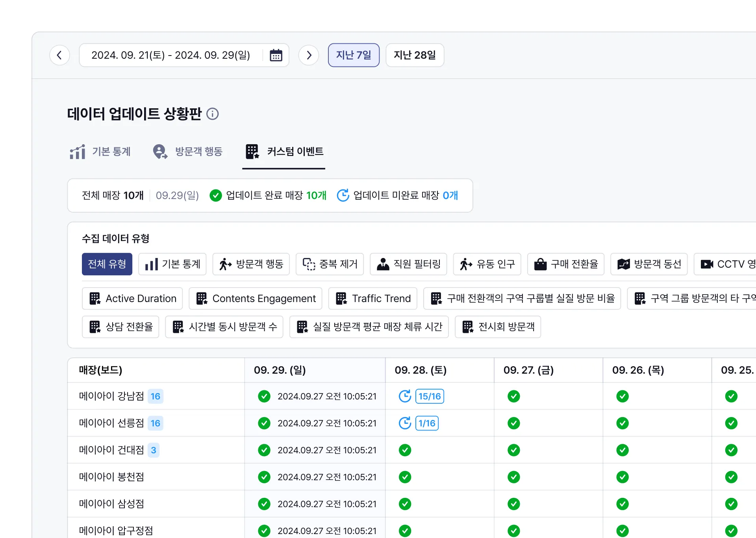Go to previous date range with left chevron

coord(59,55)
